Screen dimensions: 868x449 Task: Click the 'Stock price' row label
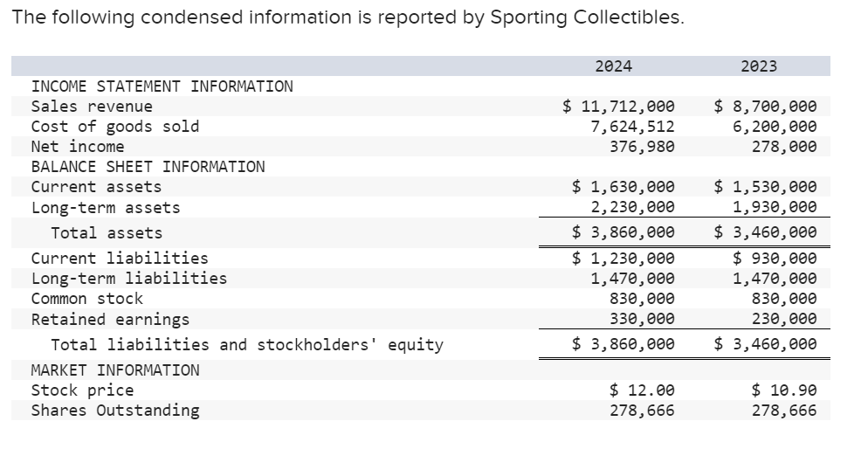(x=82, y=390)
